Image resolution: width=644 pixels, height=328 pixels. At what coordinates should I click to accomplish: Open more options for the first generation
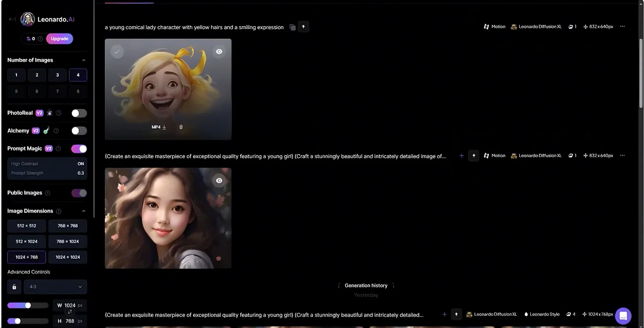[x=622, y=26]
